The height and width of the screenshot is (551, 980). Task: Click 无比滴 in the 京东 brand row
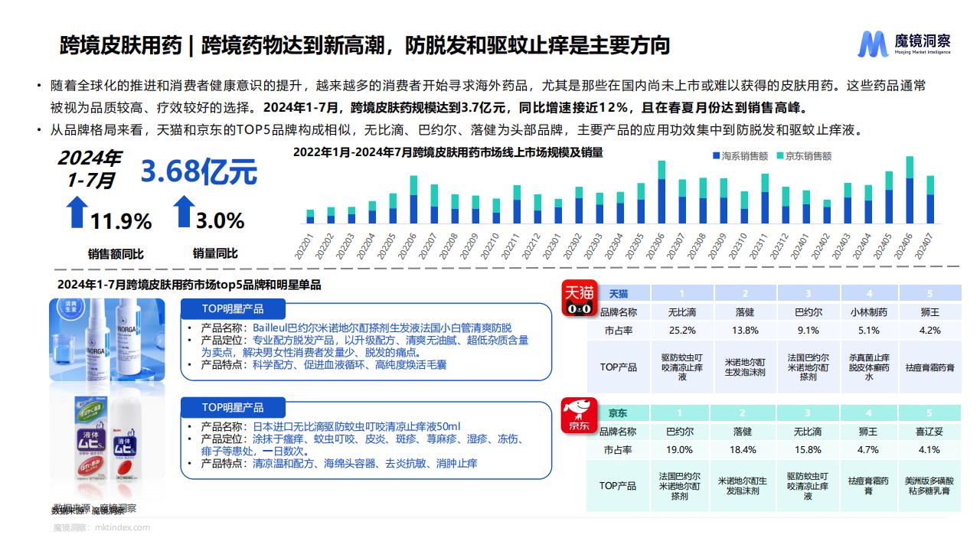[808, 432]
